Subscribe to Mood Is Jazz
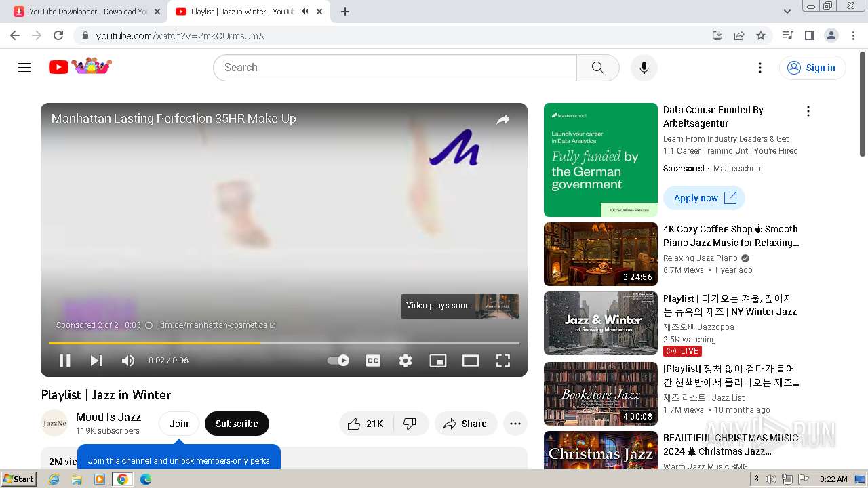868x488 pixels. coord(237,424)
